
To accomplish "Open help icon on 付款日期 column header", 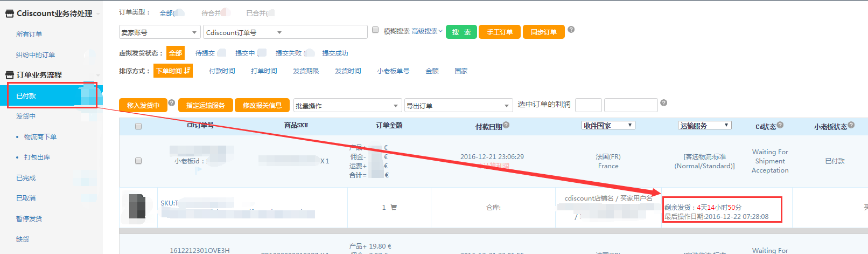I will [x=506, y=125].
